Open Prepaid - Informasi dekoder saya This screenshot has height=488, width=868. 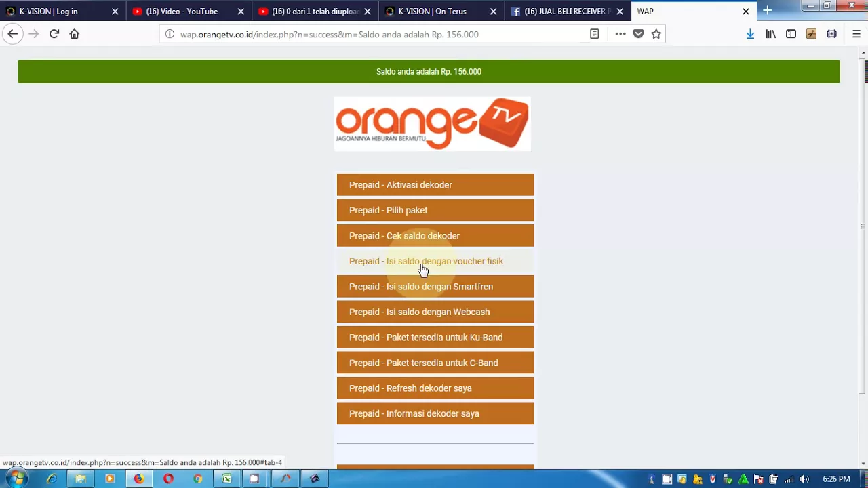point(435,413)
